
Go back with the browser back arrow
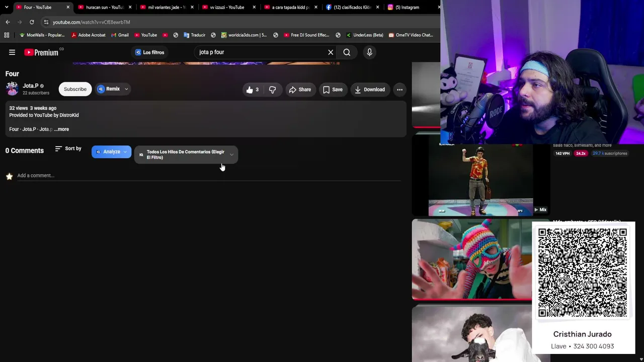pos(8,22)
